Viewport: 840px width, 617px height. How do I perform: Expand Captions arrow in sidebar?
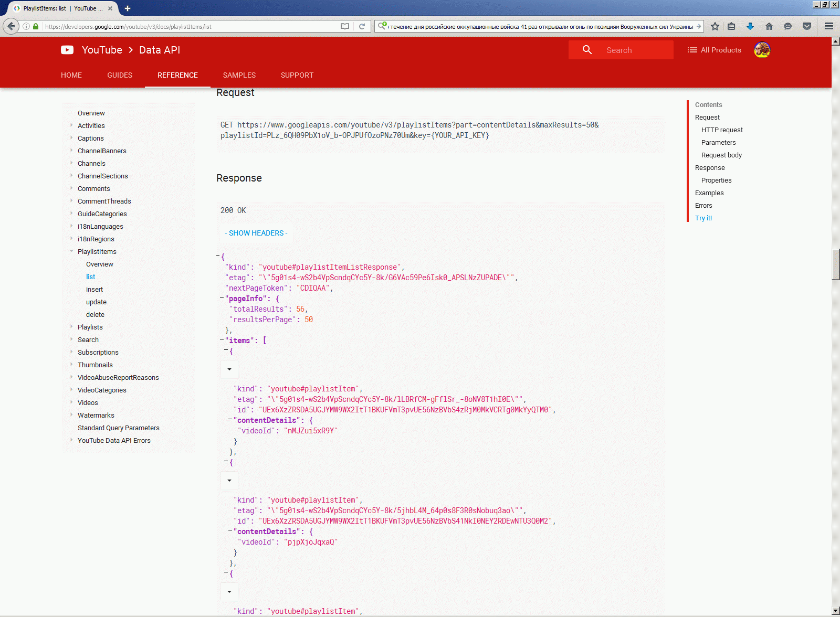point(71,137)
